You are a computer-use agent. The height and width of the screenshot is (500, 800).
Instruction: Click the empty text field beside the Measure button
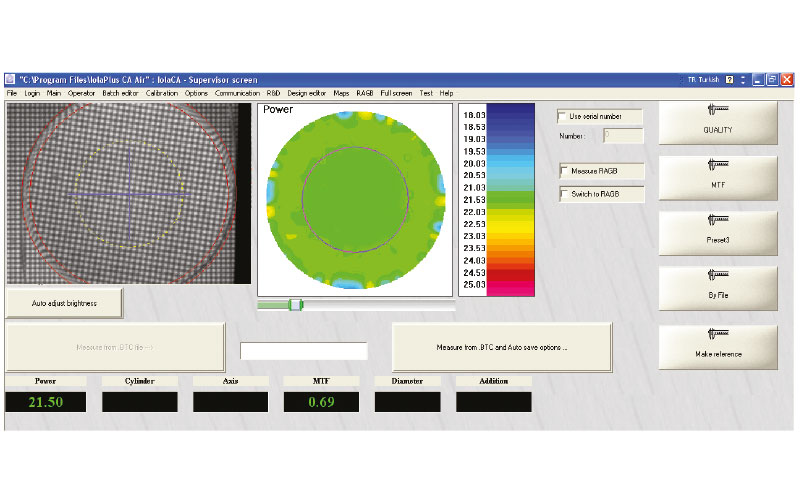(x=304, y=351)
